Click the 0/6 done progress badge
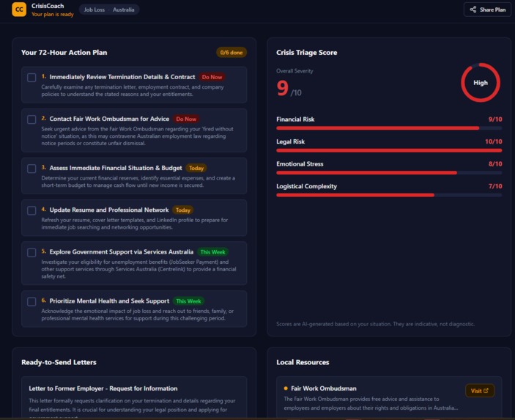515x420 pixels. (x=231, y=52)
